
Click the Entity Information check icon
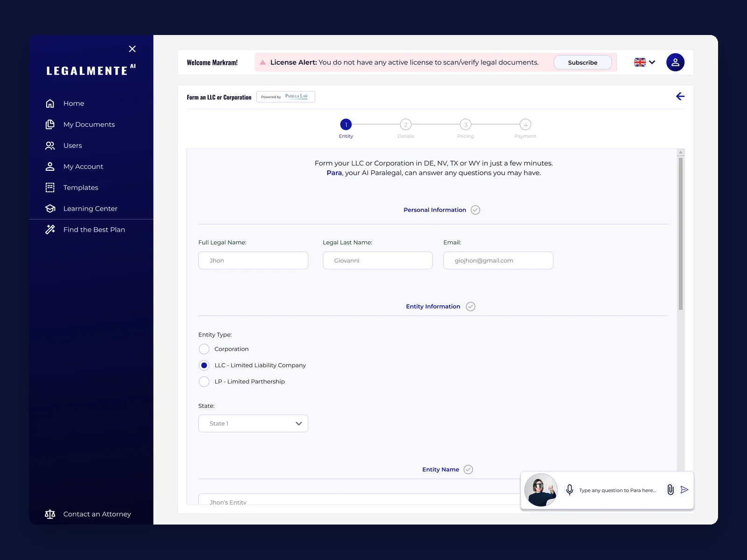(x=471, y=307)
